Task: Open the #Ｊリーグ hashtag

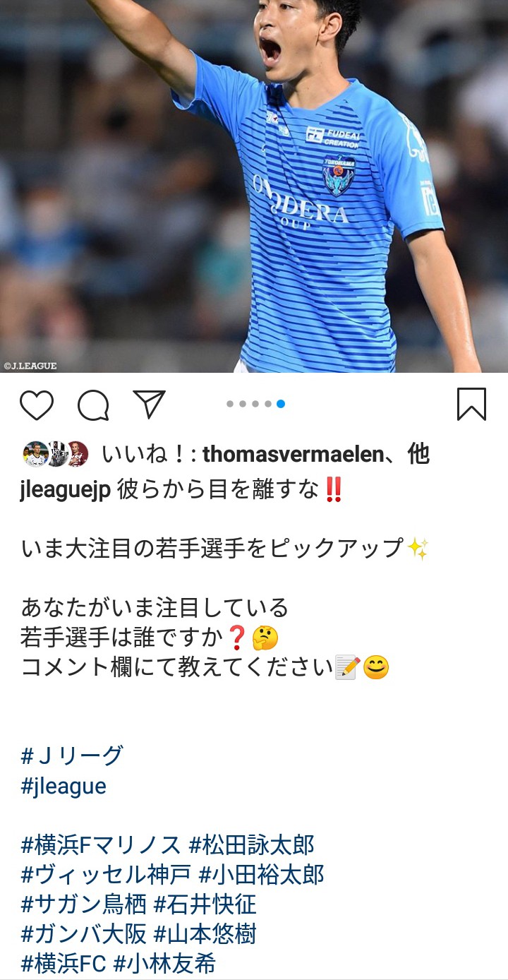Action: point(72,755)
